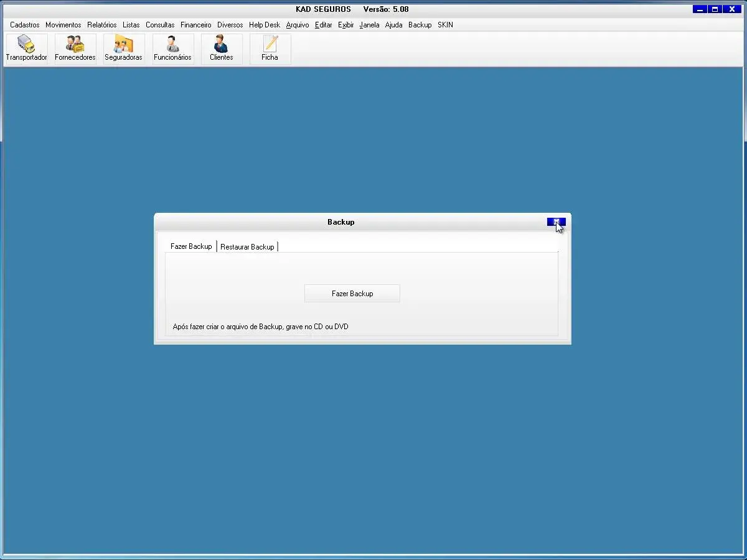Viewport: 747px width, 560px height.
Task: Open the Help Desk menu
Action: click(264, 25)
